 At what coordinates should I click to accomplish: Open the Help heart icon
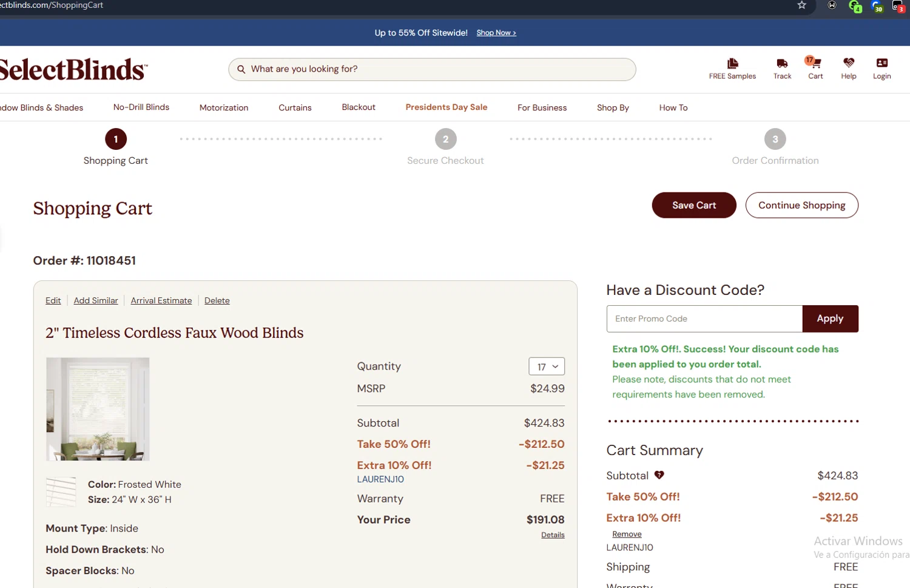pos(848,69)
